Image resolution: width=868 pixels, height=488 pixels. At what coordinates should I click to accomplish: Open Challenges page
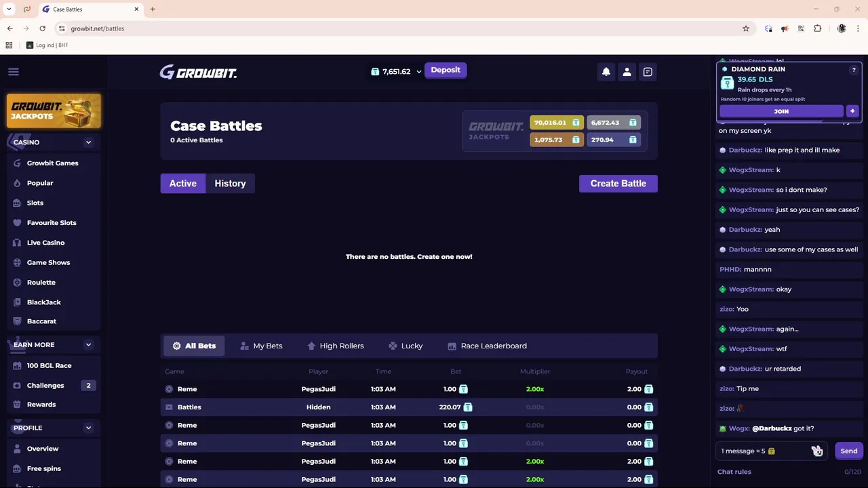click(45, 386)
